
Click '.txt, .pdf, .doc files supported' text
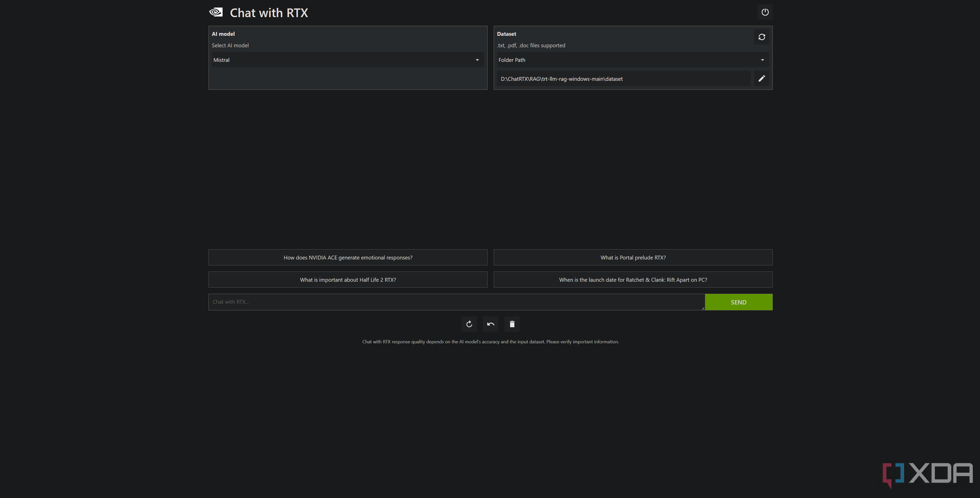[x=531, y=45]
